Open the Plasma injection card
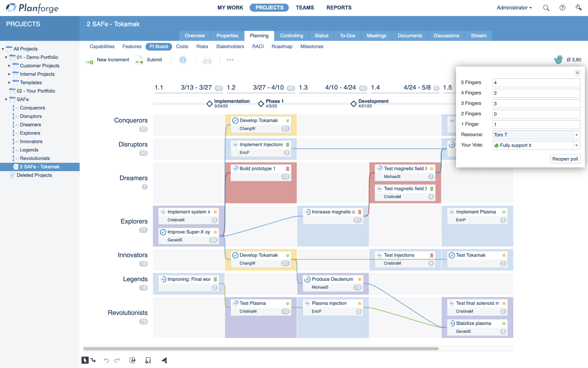The width and height of the screenshot is (588, 368). point(333,307)
